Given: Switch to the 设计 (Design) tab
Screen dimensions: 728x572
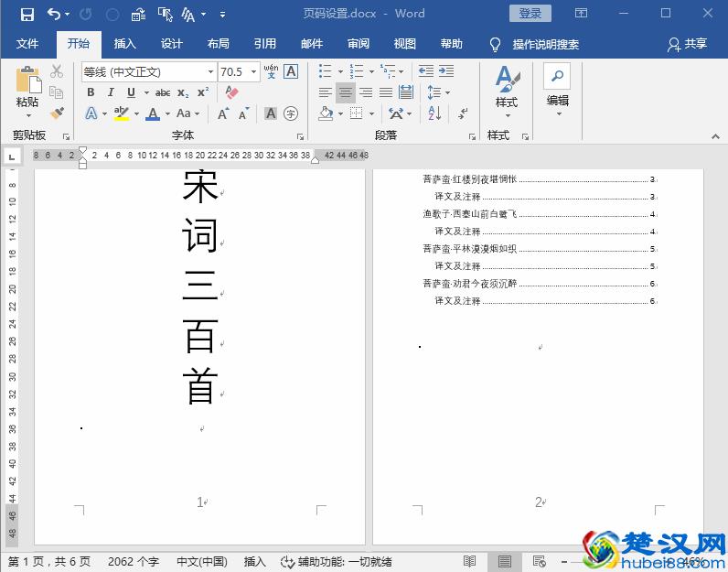Looking at the screenshot, I should coord(171,44).
